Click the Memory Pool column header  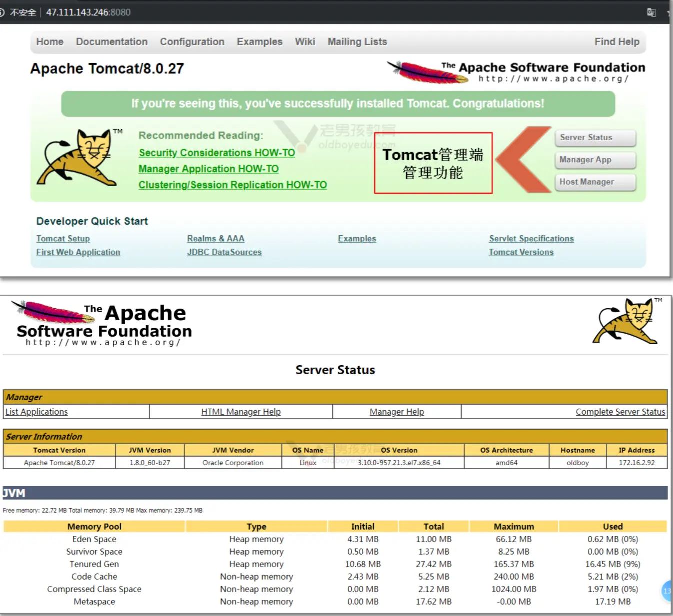pos(94,526)
